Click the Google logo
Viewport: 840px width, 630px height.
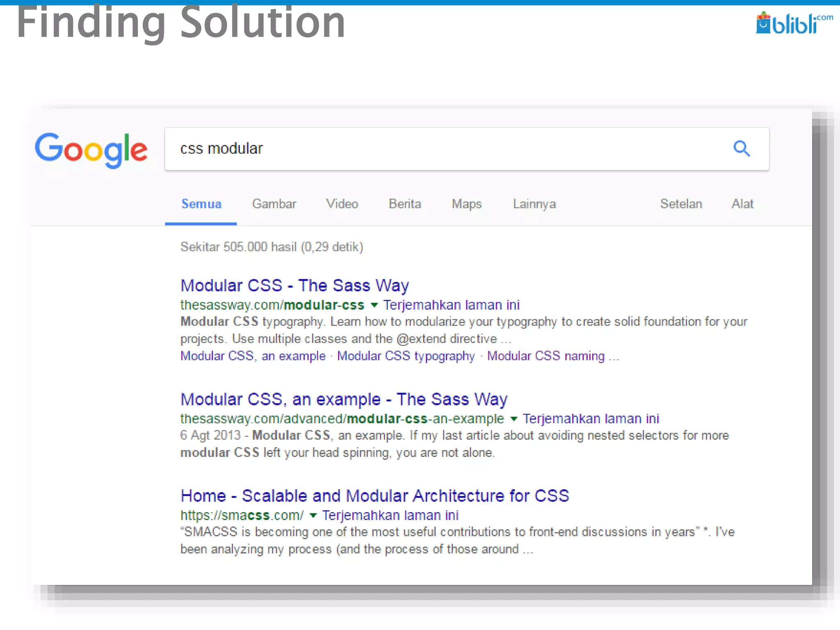pos(91,150)
